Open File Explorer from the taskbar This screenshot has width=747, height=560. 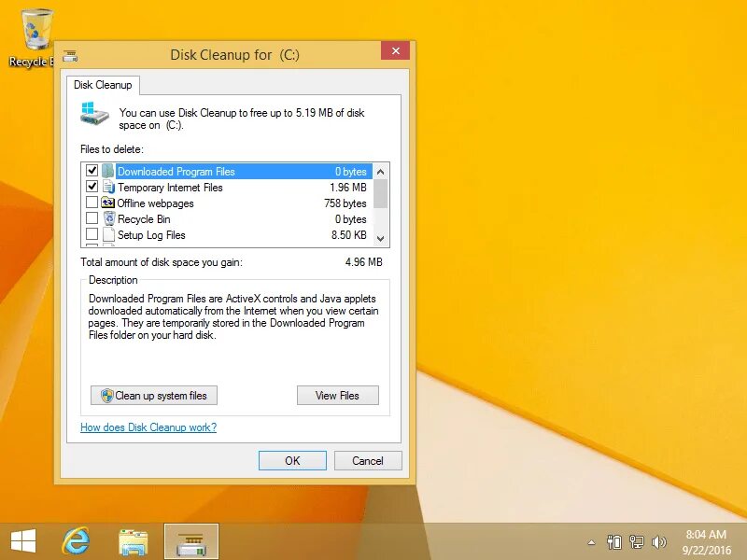tap(134, 540)
